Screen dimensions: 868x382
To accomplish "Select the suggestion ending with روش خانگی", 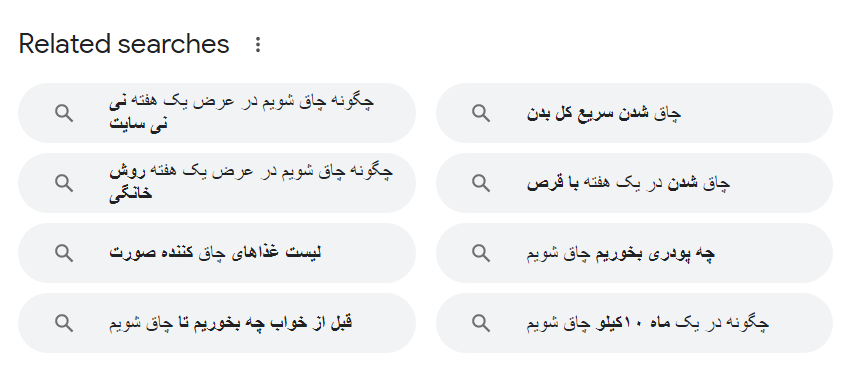I will 217,183.
